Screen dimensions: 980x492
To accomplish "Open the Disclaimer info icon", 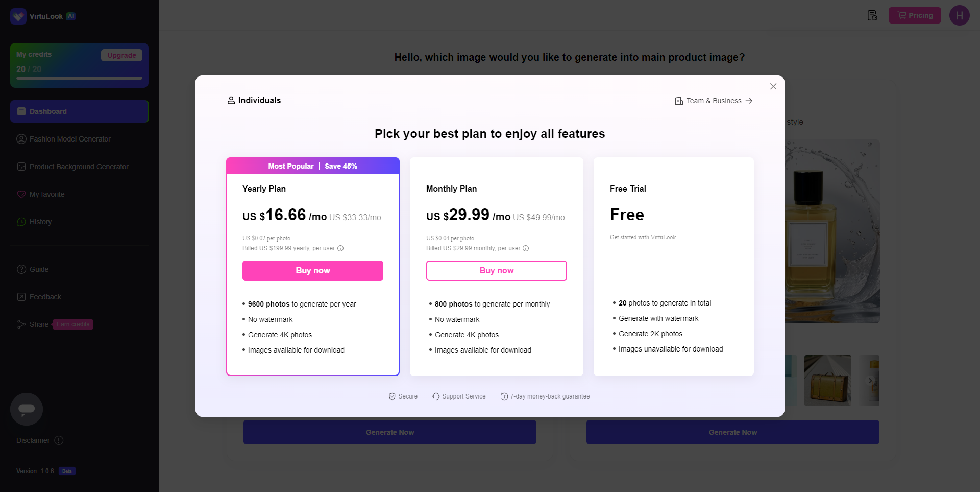I will click(59, 440).
